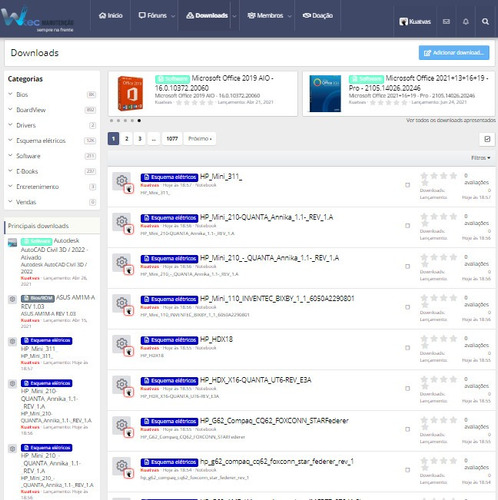Open the Membros navigation item

coord(265,15)
